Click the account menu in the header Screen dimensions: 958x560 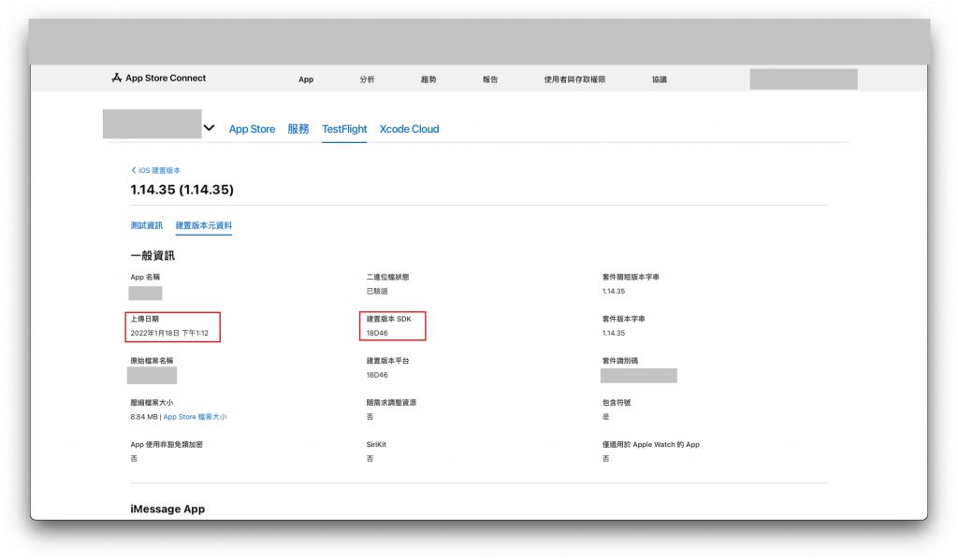coord(804,79)
